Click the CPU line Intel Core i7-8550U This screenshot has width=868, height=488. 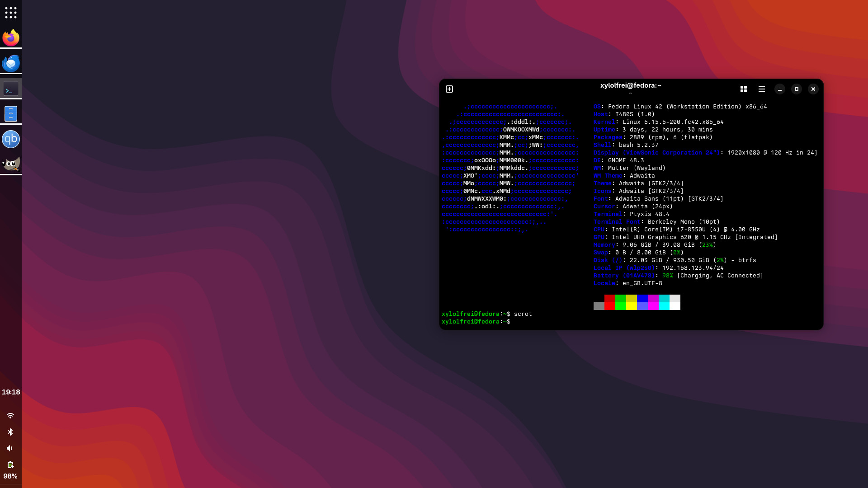(677, 230)
